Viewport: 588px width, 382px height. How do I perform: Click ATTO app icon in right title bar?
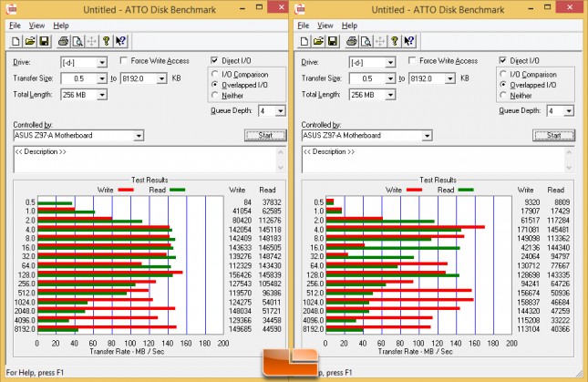[300, 8]
